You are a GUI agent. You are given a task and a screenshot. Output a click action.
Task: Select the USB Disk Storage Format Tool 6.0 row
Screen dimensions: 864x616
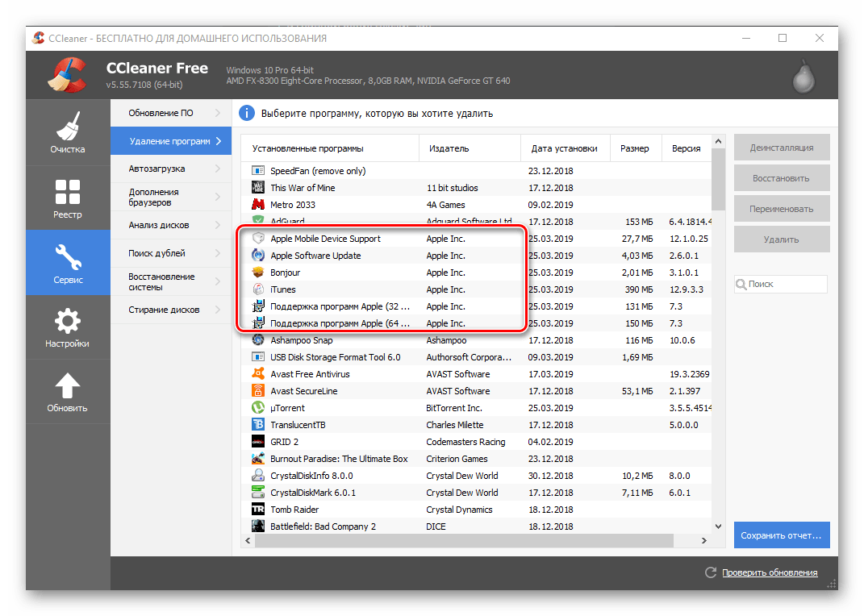(476, 357)
